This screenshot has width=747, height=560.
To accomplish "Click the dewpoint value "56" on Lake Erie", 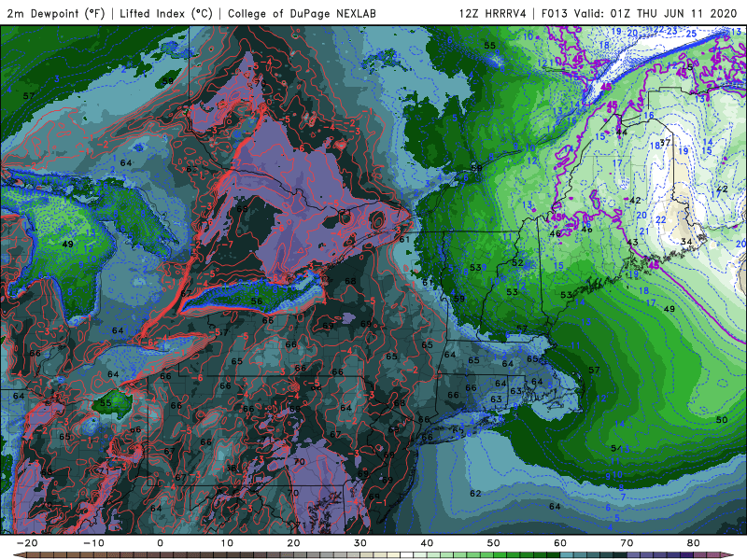I will pos(257,301).
